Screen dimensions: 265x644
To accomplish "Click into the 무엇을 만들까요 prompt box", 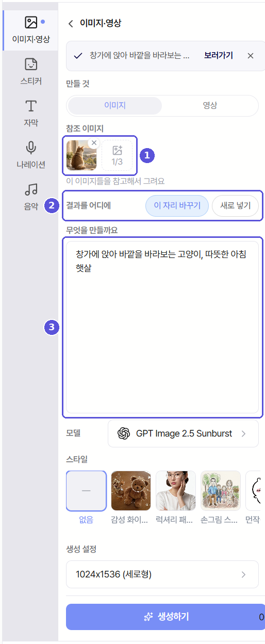I will click(x=162, y=327).
